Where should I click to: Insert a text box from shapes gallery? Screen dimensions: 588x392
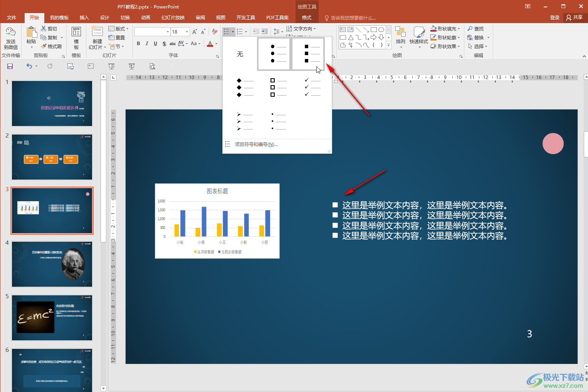[343, 30]
